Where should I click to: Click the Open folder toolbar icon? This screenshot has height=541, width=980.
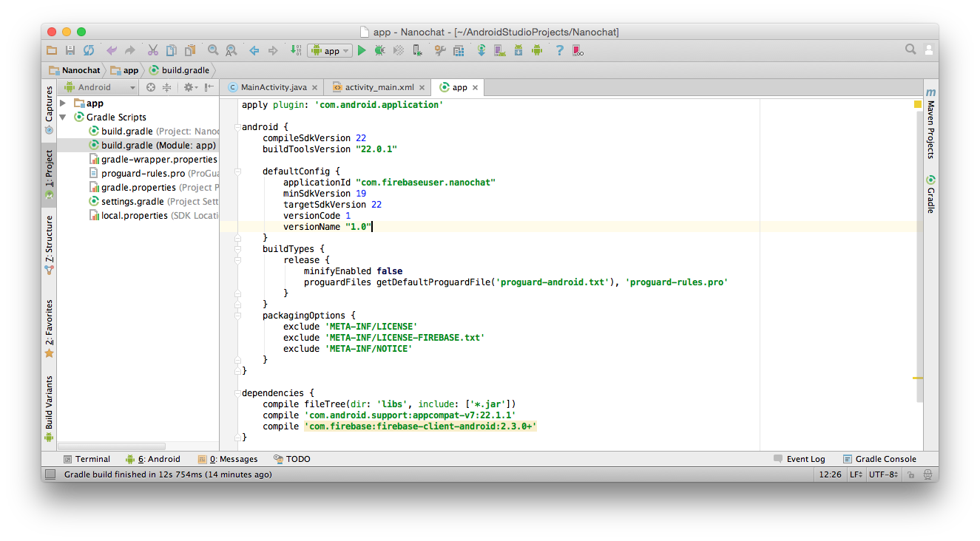tap(52, 50)
